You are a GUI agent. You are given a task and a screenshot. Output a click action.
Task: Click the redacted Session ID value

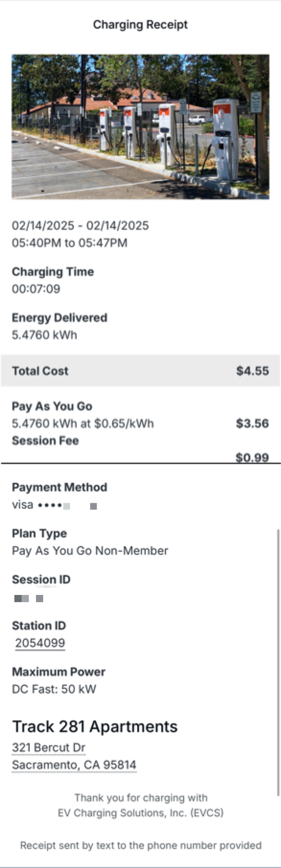point(29,598)
